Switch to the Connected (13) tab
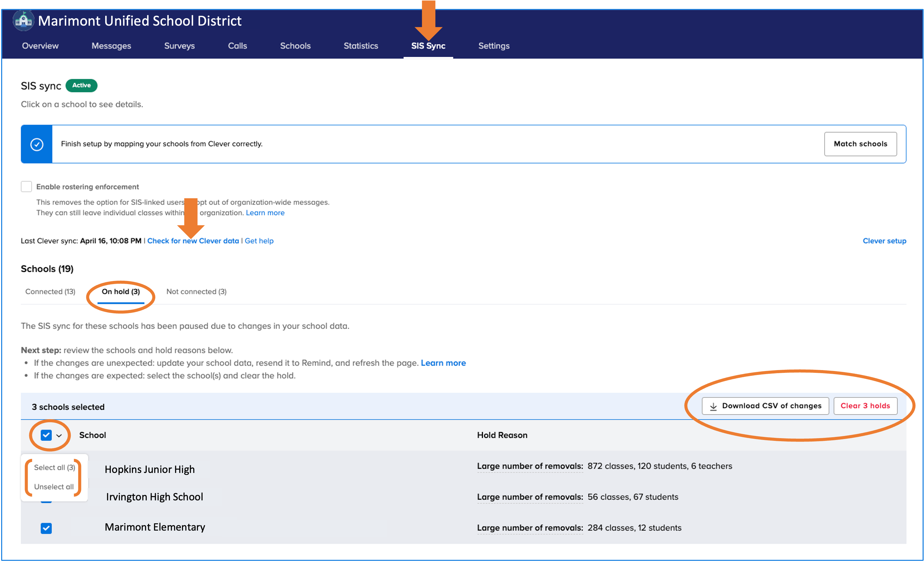 [50, 291]
